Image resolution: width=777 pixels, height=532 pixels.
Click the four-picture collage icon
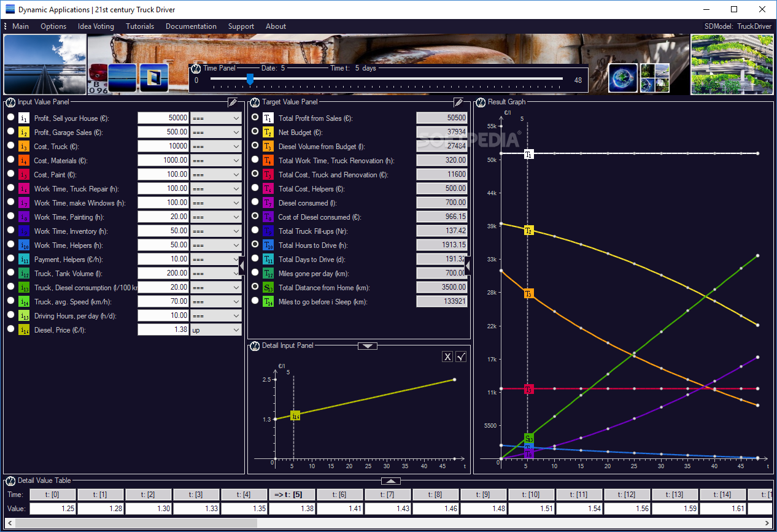click(654, 78)
